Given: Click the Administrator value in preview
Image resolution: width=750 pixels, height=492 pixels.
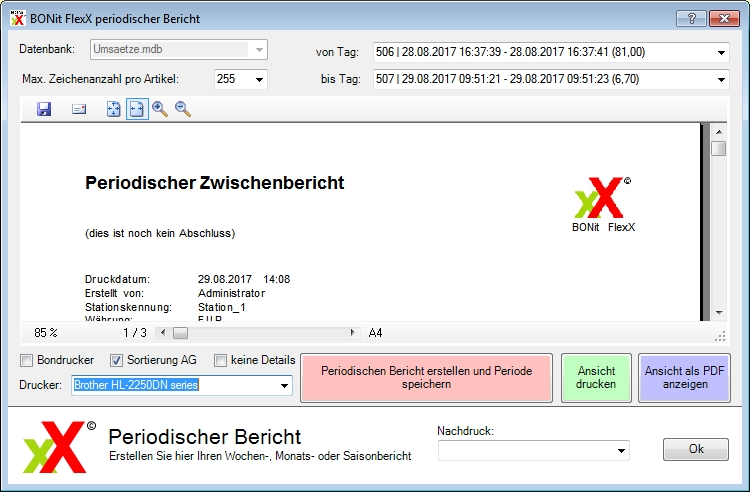Looking at the screenshot, I should (x=232, y=293).
